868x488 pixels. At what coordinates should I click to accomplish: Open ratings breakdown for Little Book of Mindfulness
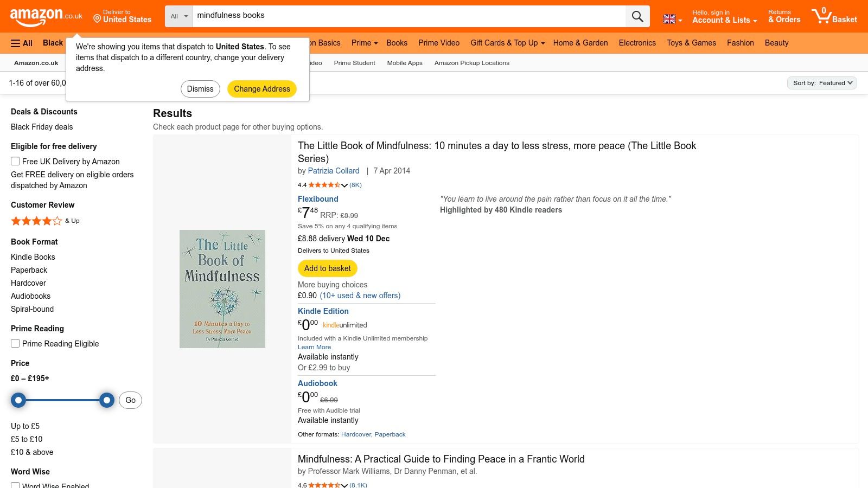point(345,185)
